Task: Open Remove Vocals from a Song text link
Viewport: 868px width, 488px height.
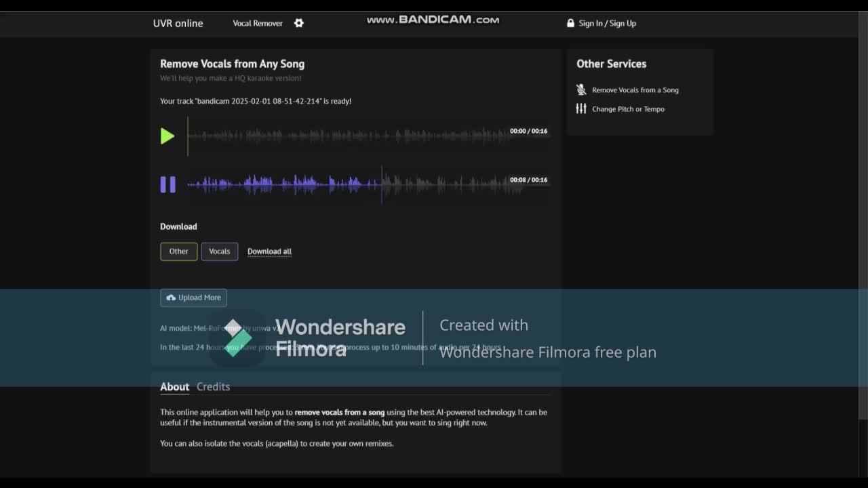Action: click(x=635, y=90)
